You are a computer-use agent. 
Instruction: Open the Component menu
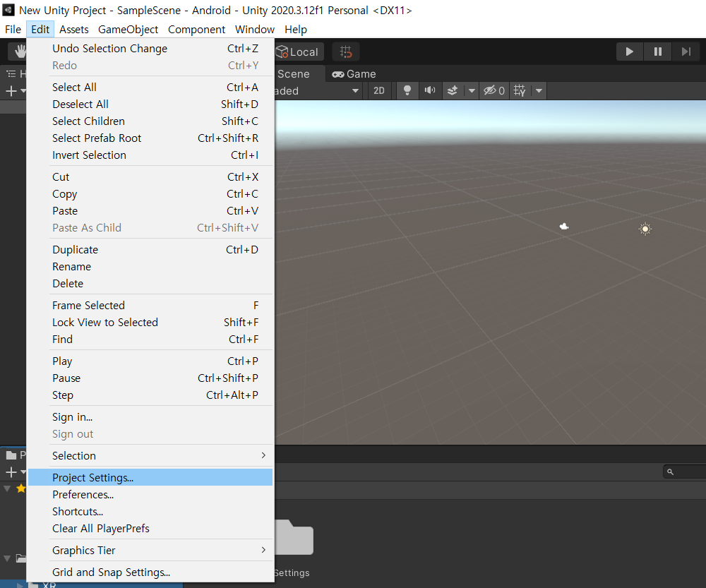(196, 29)
